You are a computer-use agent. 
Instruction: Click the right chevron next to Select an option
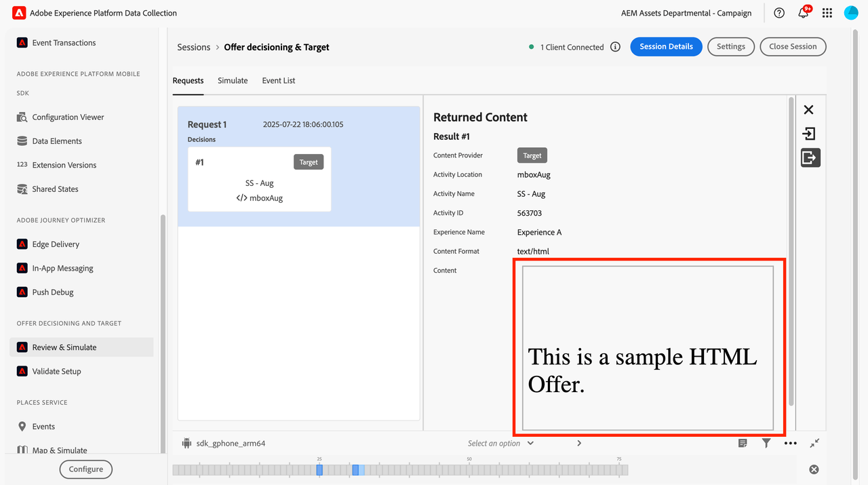(579, 444)
